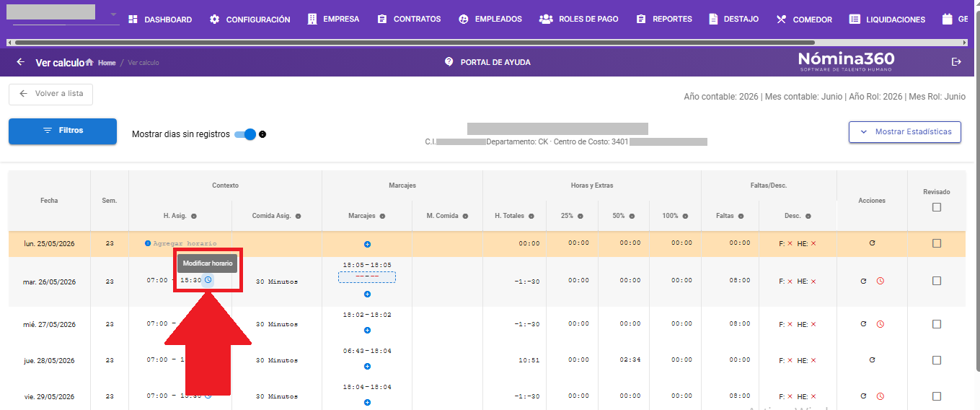
Task: Add a marcaje for lun. 25/05/2026
Action: click(367, 245)
